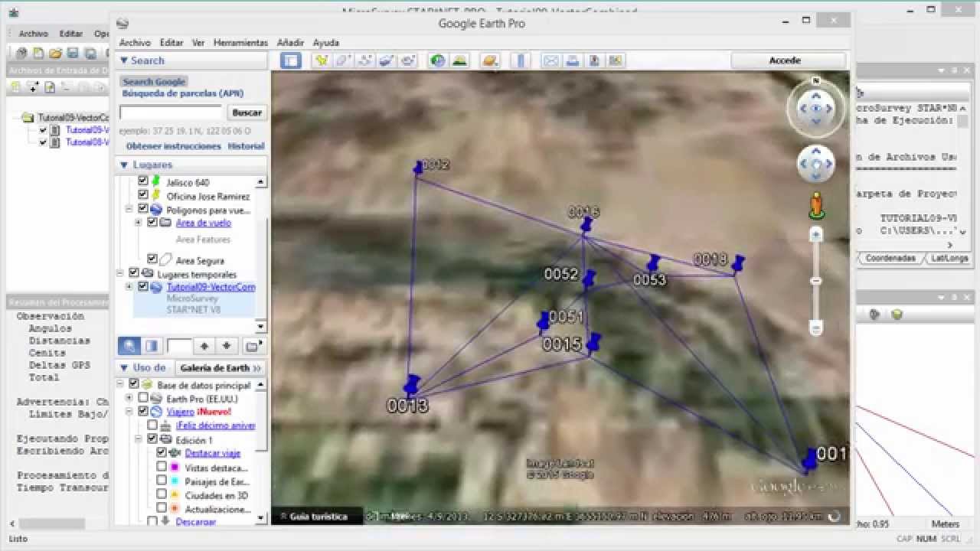Image resolution: width=980 pixels, height=551 pixels.
Task: Uncheck the Oficina Jose Ramirez checkbox
Action: tap(142, 195)
